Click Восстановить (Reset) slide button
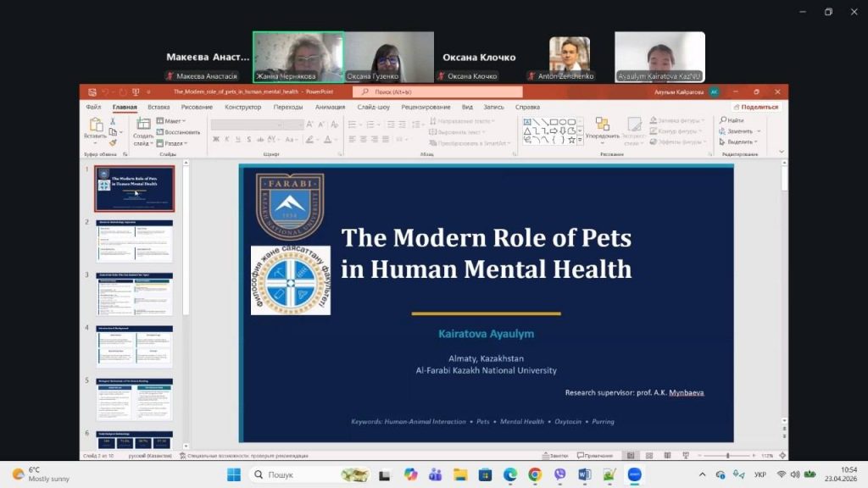 pyautogui.click(x=179, y=132)
